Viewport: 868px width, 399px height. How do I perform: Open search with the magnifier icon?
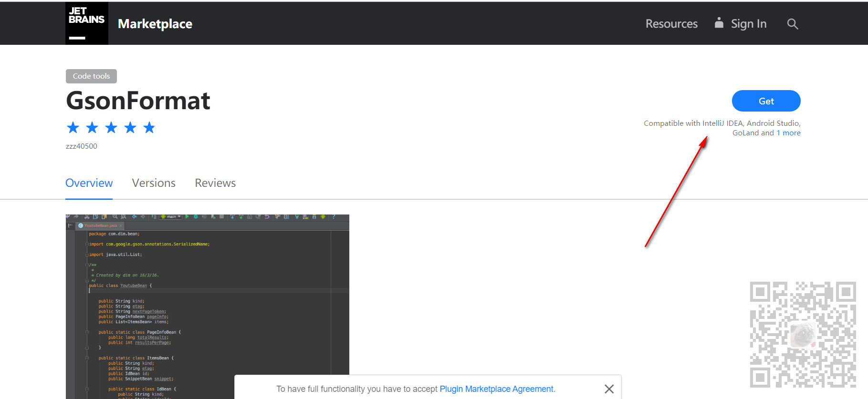(793, 24)
